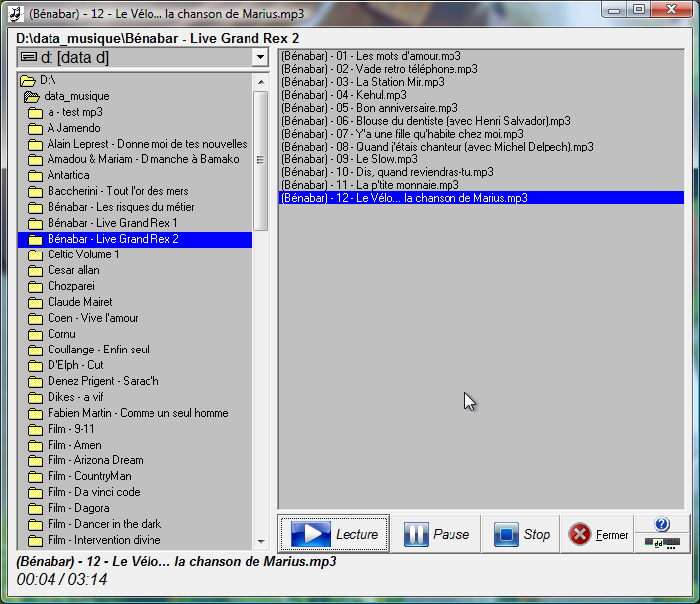Viewport: 700px width, 604px height.
Task: Click the Cornu folder icon
Action: tap(35, 335)
